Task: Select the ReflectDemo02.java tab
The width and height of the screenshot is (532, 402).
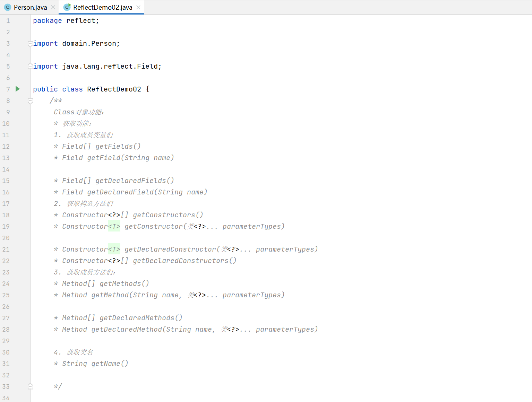Action: pos(102,7)
